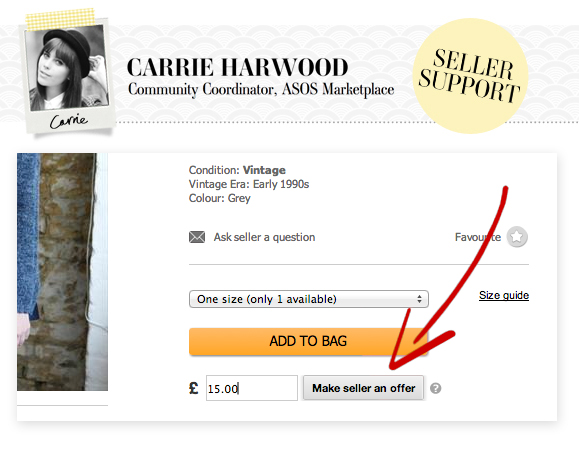Click the envelope message icon
This screenshot has width=580, height=449.
click(197, 237)
